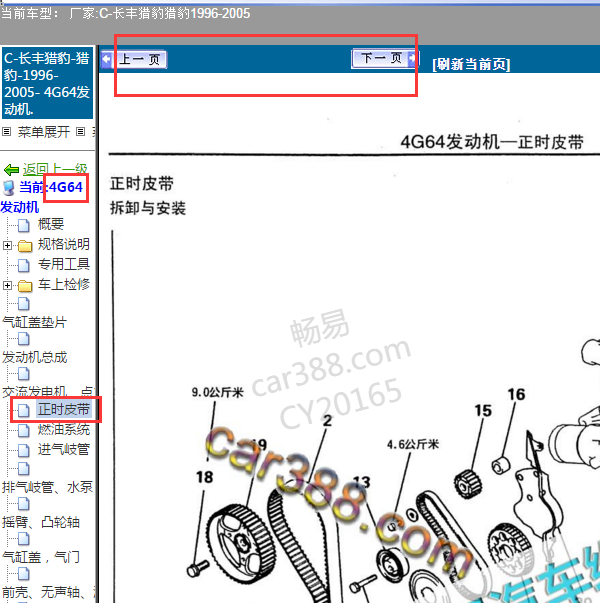Click 刷新当前页 refresh link
600x603 pixels.
(471, 64)
